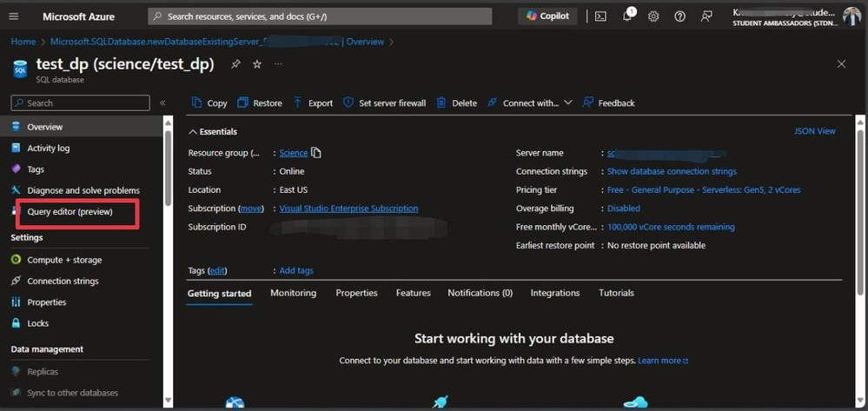This screenshot has width=868, height=411.
Task: Open Set server firewall
Action: click(x=384, y=103)
